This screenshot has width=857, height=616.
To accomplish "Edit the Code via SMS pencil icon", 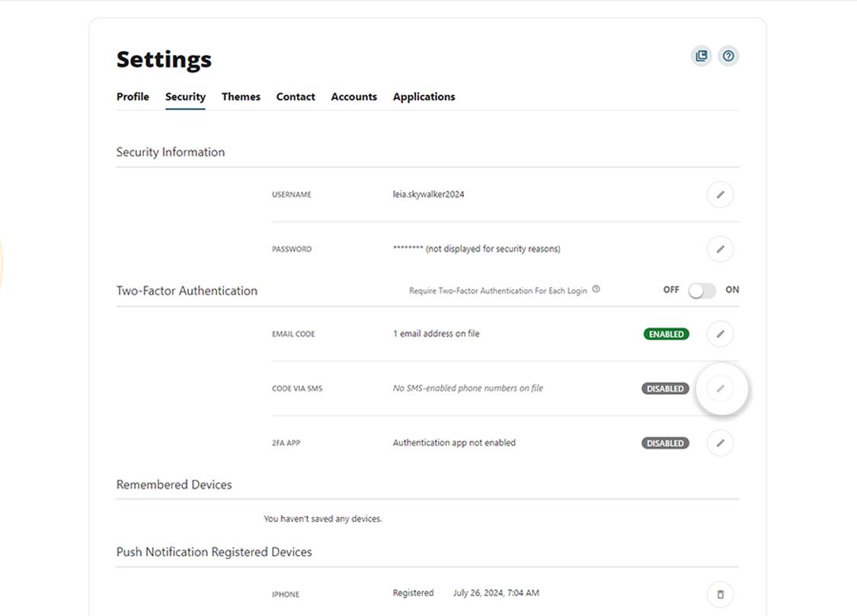I will pos(721,388).
